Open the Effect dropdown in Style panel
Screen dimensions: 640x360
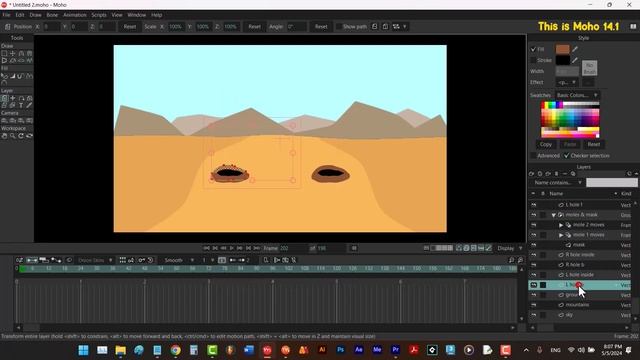click(x=567, y=82)
